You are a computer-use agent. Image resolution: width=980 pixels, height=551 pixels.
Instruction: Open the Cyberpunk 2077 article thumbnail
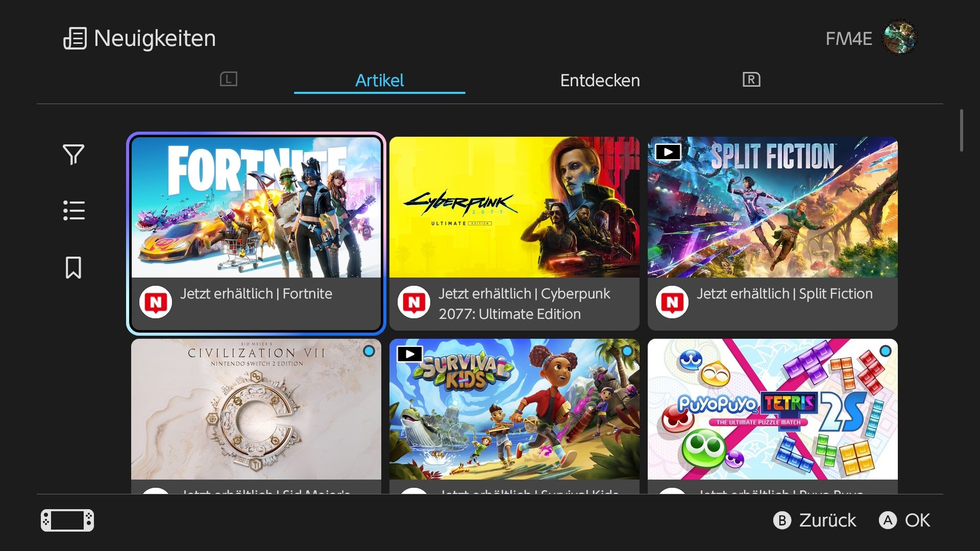(514, 207)
